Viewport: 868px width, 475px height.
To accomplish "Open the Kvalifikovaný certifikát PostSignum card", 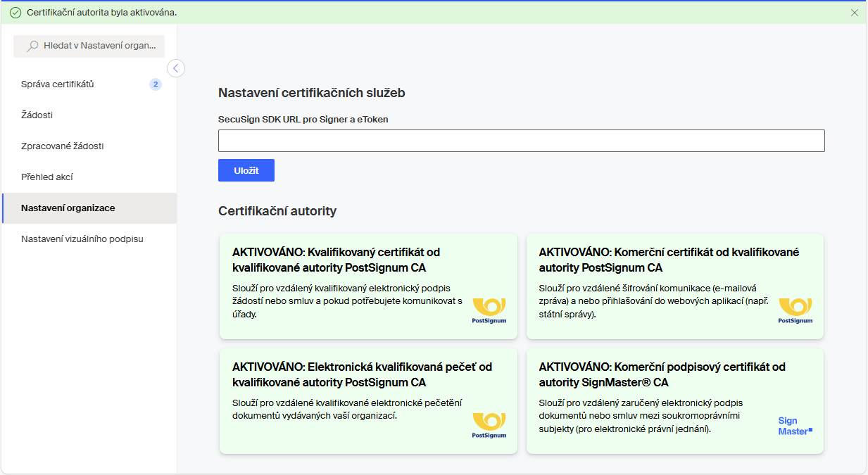I will pyautogui.click(x=368, y=286).
